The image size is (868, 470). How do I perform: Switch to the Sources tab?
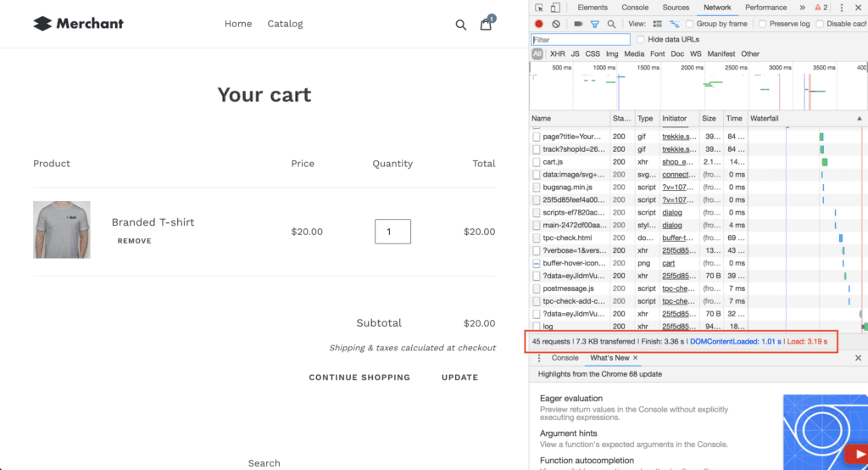(676, 8)
